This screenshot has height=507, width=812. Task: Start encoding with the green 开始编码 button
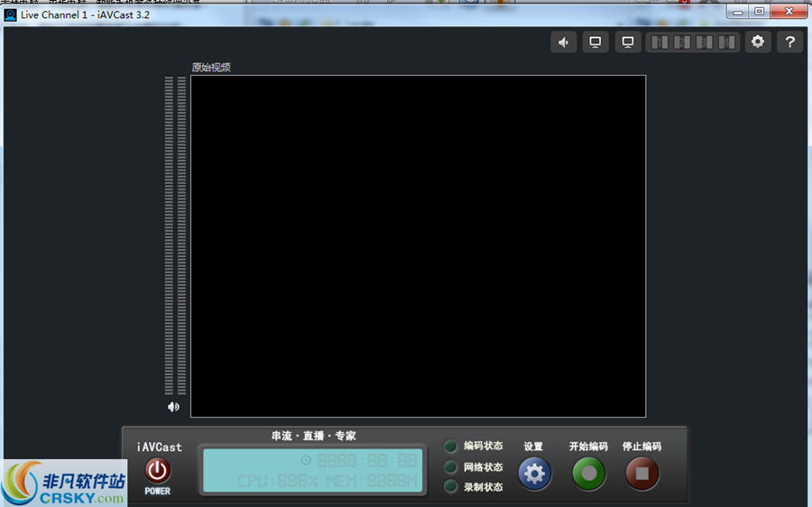[589, 474]
